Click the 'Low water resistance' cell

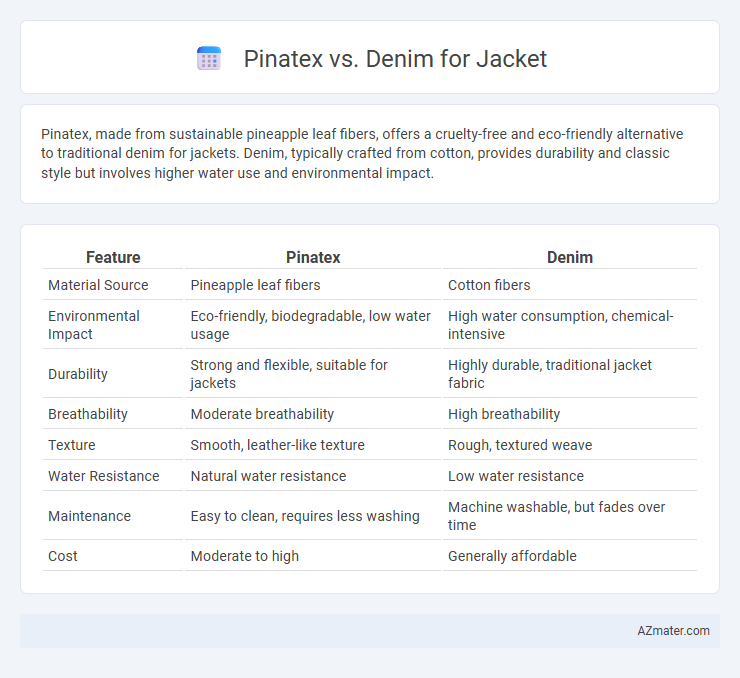click(x=516, y=476)
